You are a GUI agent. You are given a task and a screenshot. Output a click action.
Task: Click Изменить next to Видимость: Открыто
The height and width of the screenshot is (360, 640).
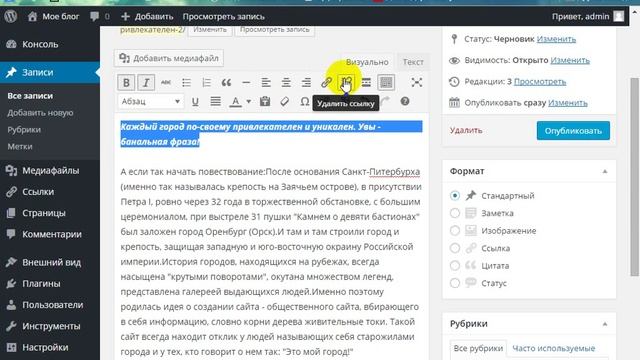click(x=570, y=60)
